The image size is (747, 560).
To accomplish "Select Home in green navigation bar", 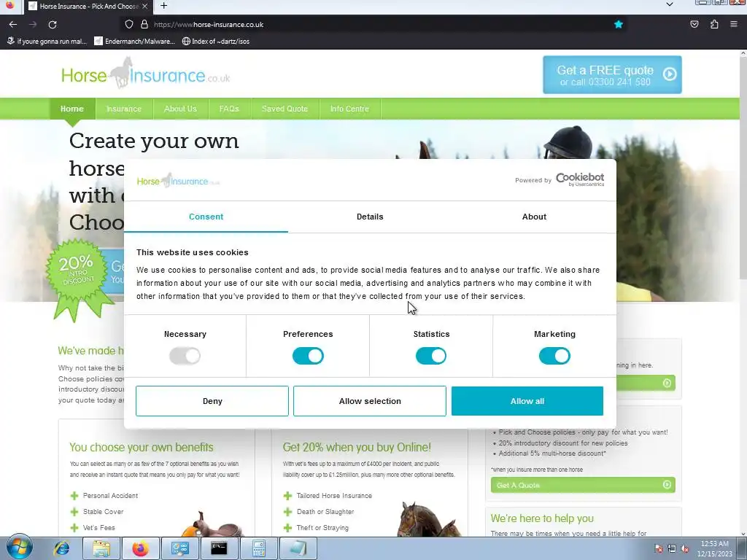I will click(x=72, y=109).
